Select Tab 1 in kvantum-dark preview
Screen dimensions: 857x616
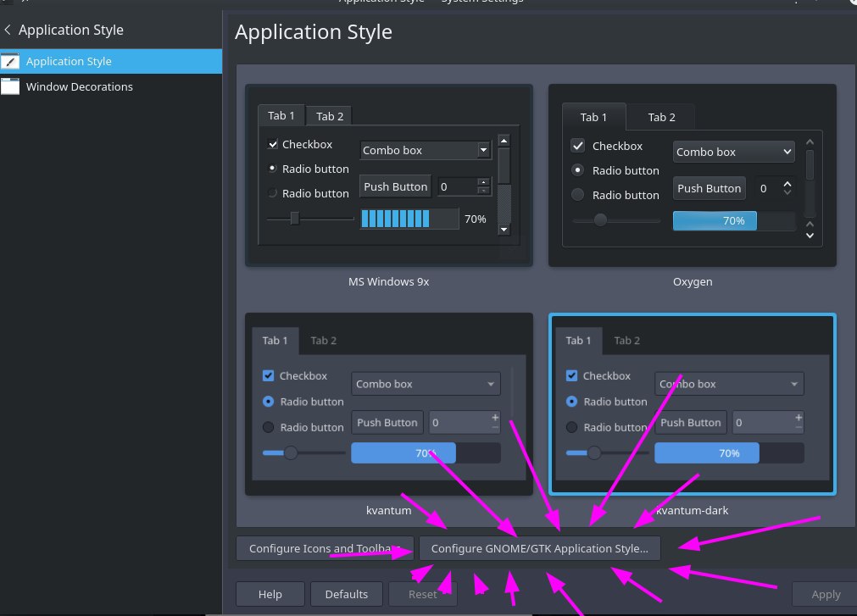pyautogui.click(x=578, y=341)
